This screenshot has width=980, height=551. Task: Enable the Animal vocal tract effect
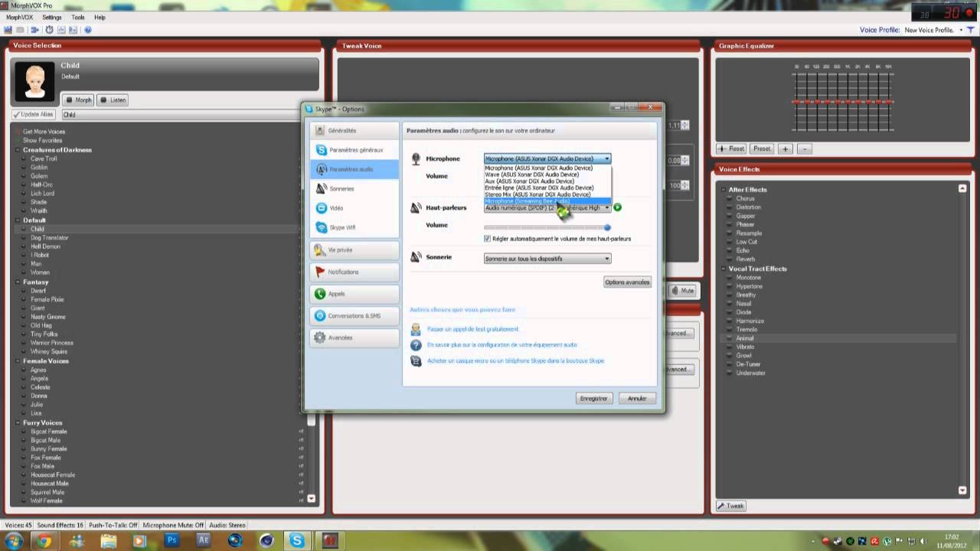tap(745, 338)
